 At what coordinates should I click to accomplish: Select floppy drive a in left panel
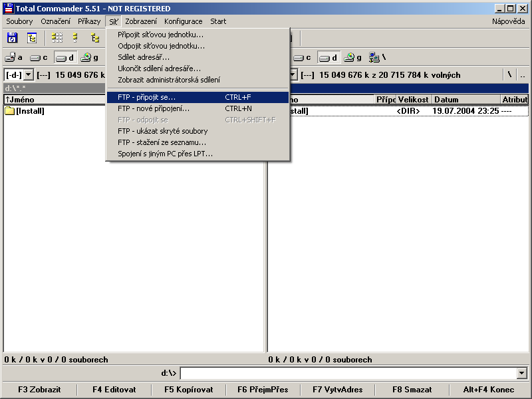[x=14, y=57]
